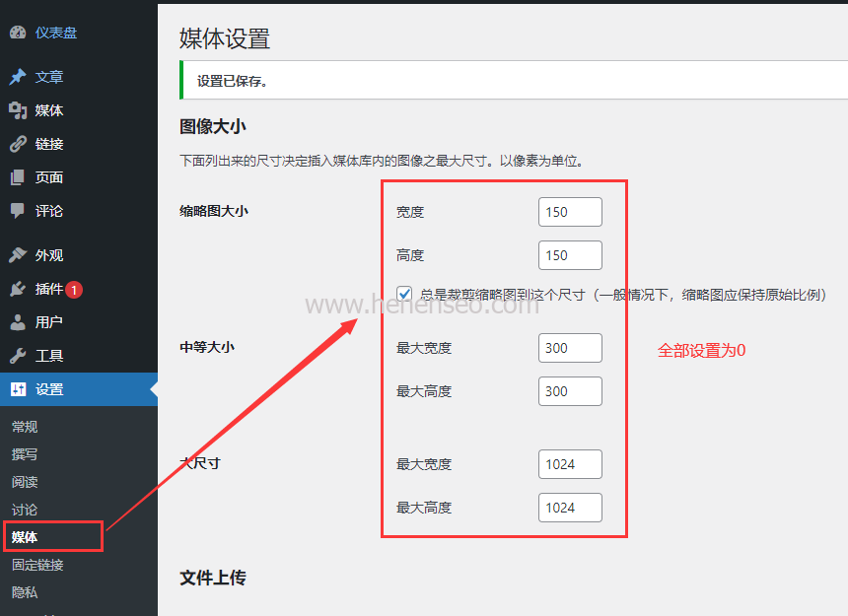Select the 最大宽度 1024 input field
Image resolution: width=848 pixels, height=616 pixels.
point(570,463)
